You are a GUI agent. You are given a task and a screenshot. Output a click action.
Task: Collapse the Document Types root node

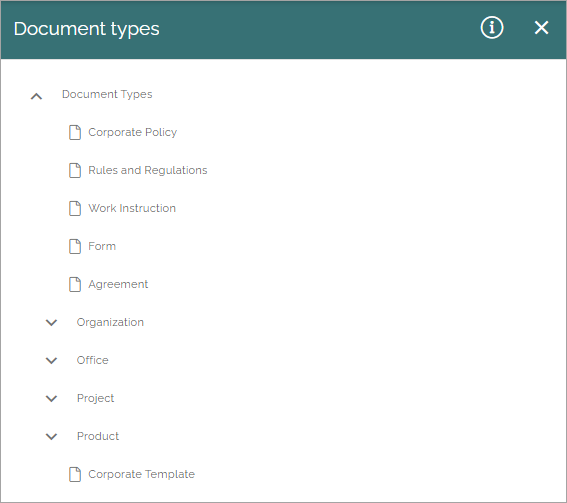37,96
